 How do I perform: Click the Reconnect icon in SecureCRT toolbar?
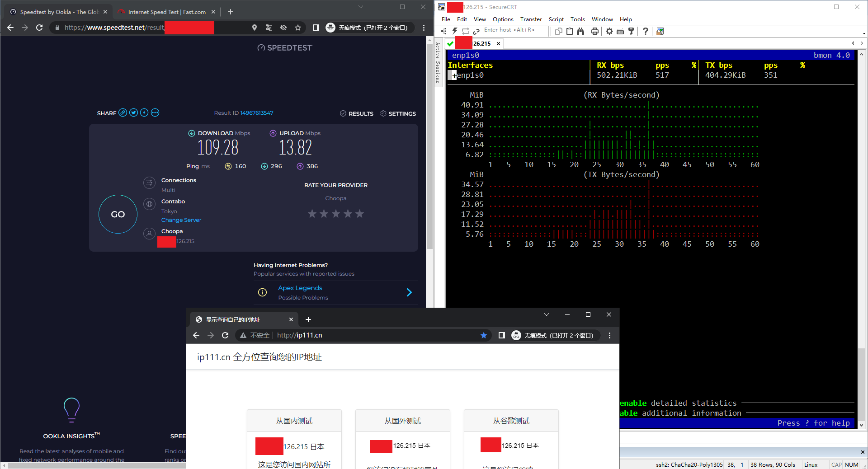click(x=466, y=31)
